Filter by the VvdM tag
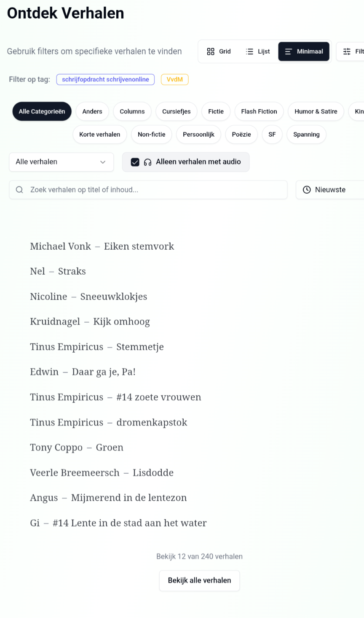Viewport: 364px width, 618px height. (x=174, y=79)
